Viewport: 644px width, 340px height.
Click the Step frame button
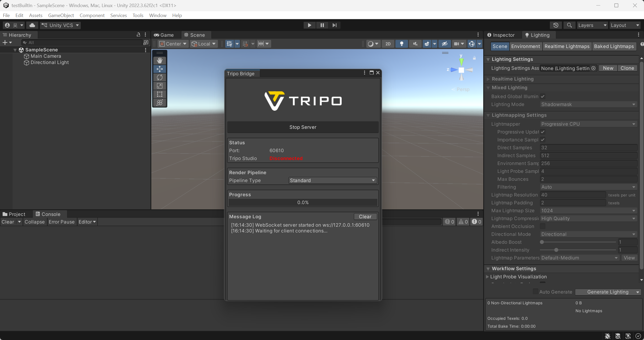334,25
